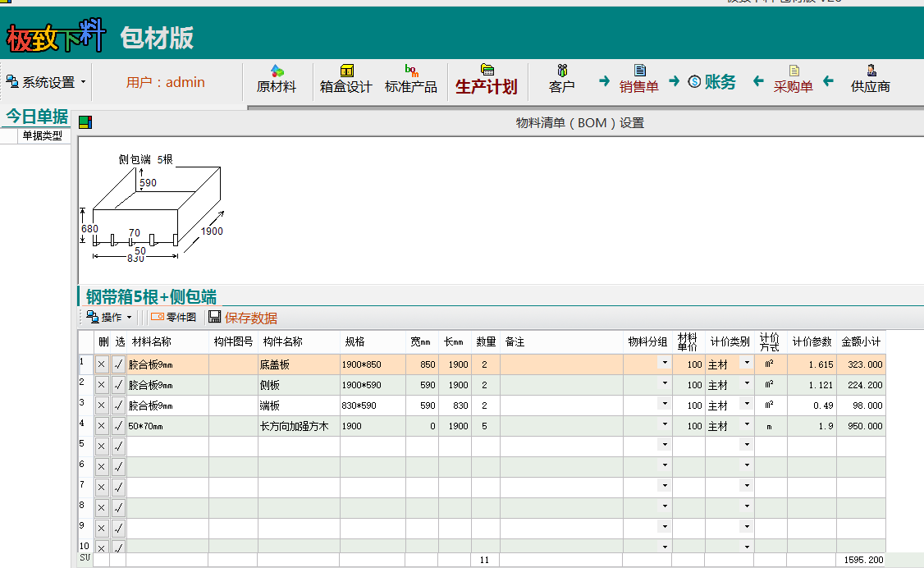Open the 供应商 suppliers module
The height and width of the screenshot is (568, 924).
[870, 80]
